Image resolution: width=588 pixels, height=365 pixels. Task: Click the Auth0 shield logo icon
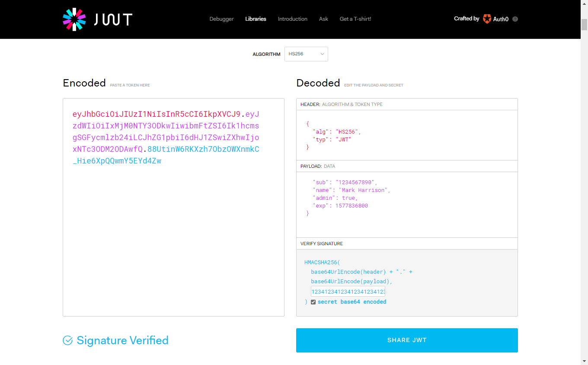tap(487, 19)
